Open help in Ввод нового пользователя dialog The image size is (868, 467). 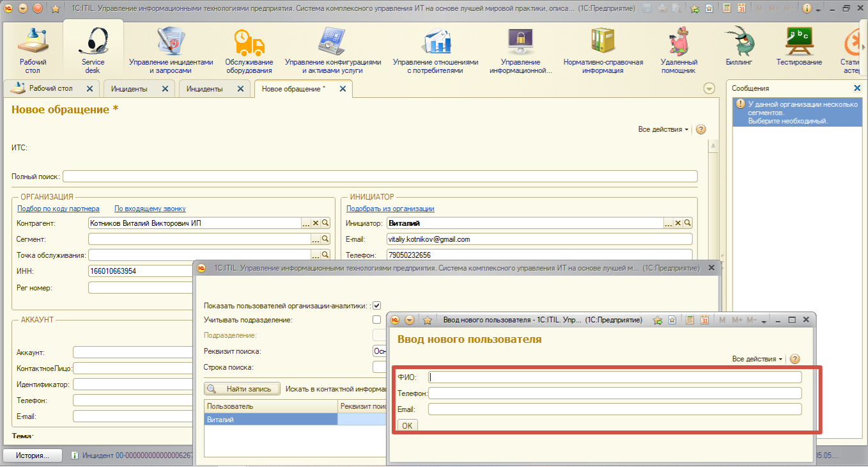pos(795,359)
